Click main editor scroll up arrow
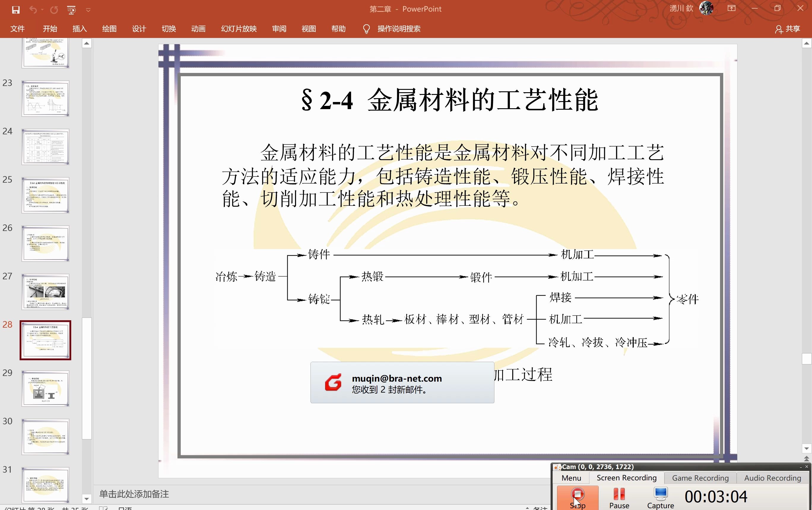Screen dimensions: 812x510 (x=806, y=43)
